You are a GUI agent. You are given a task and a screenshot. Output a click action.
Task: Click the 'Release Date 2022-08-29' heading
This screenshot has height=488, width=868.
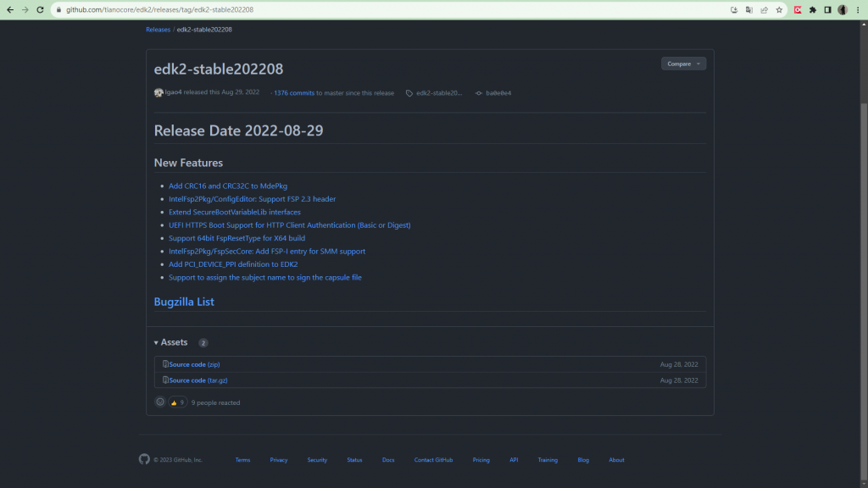point(238,130)
